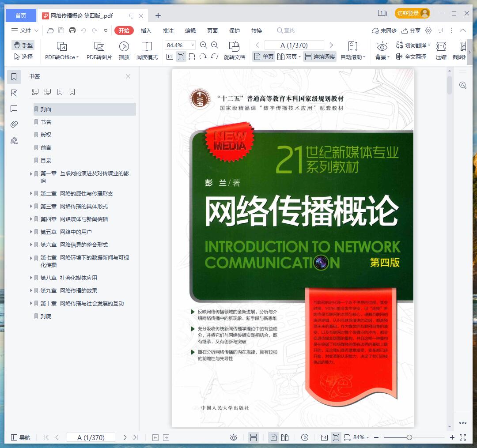
Task: Switch to the 批注 ribbon tab
Action: pyautogui.click(x=168, y=30)
